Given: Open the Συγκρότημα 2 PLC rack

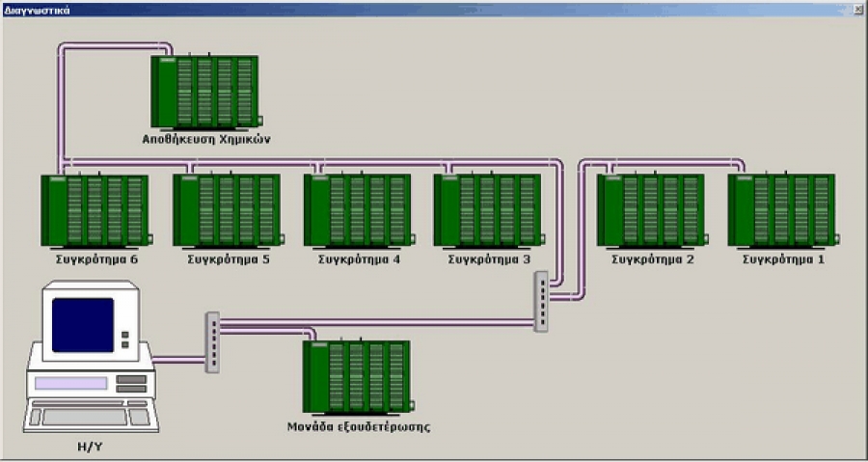Looking at the screenshot, I should point(651,210).
